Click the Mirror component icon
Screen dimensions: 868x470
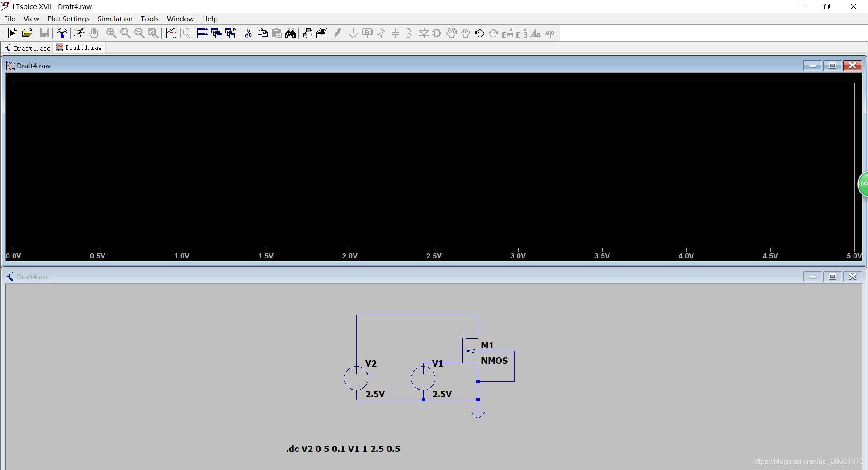522,33
